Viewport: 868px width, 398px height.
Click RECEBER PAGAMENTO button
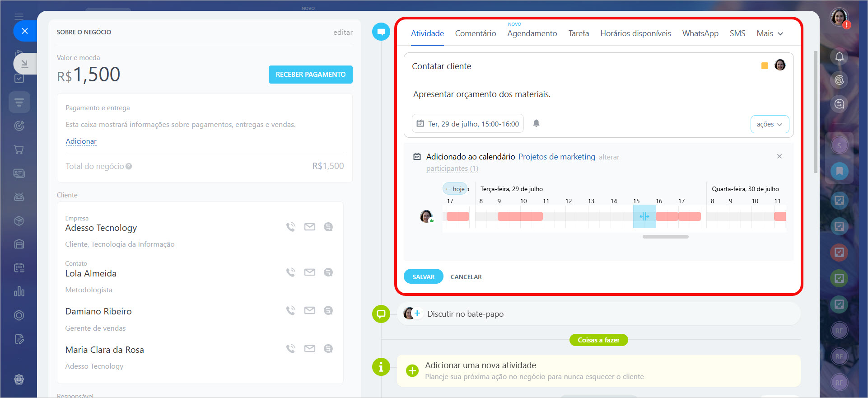pos(311,75)
